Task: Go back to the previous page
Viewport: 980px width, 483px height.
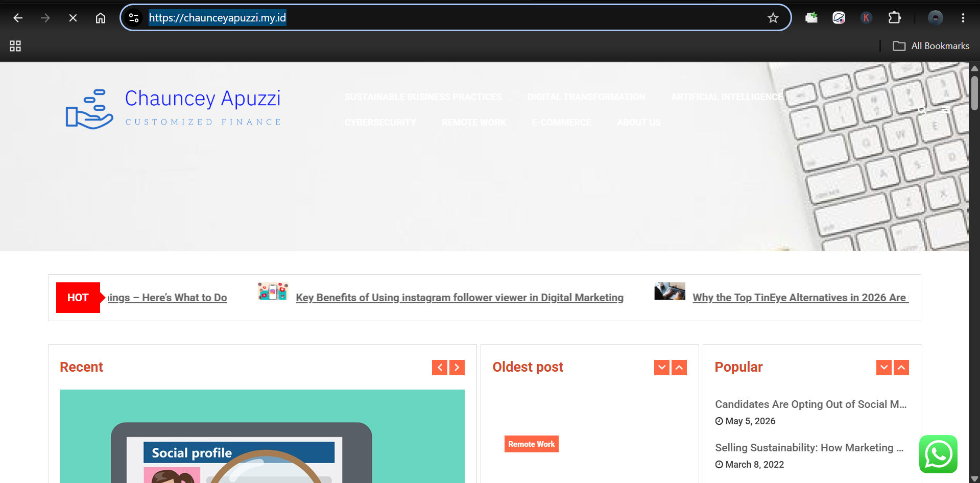Action: point(18,18)
